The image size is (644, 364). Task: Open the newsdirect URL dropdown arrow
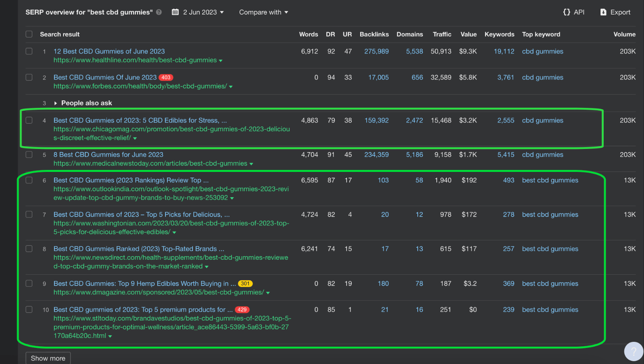pos(206,267)
